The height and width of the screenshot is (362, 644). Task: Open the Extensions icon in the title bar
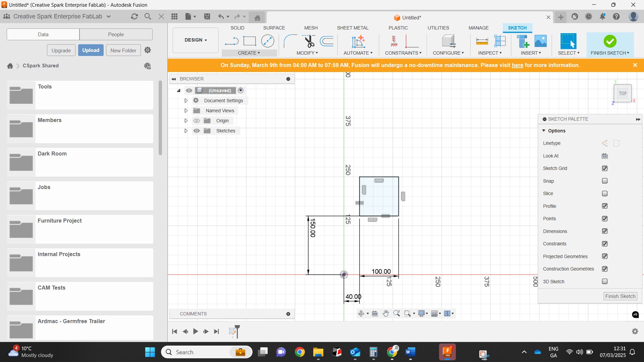pos(575,16)
